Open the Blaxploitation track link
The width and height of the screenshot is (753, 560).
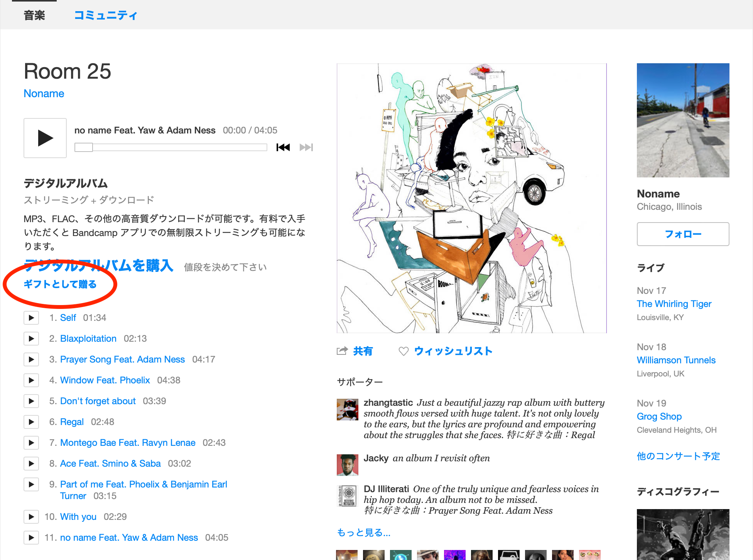(x=88, y=339)
